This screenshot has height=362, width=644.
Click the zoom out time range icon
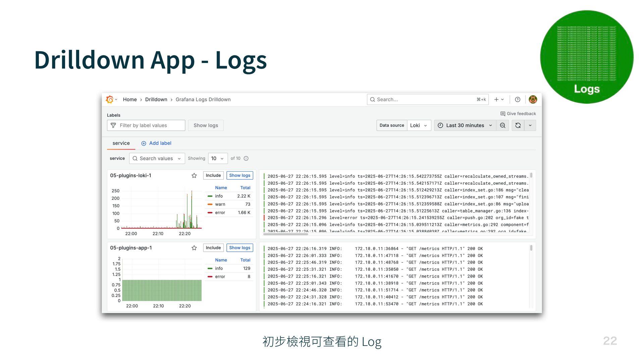502,125
